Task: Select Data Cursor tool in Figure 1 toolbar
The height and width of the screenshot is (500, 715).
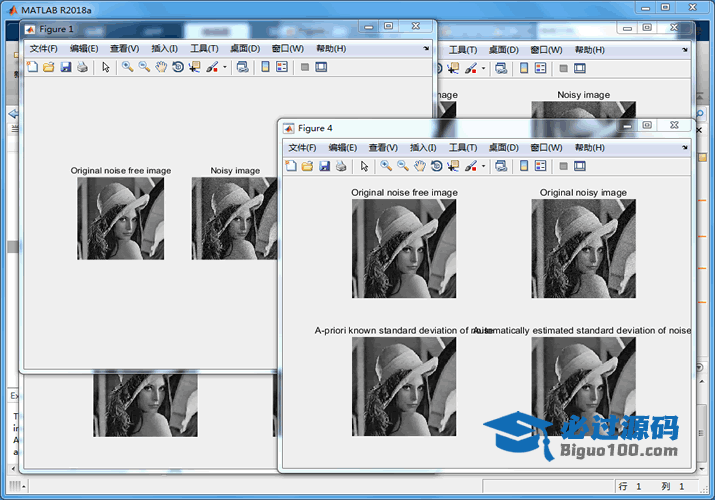Action: tap(194, 67)
